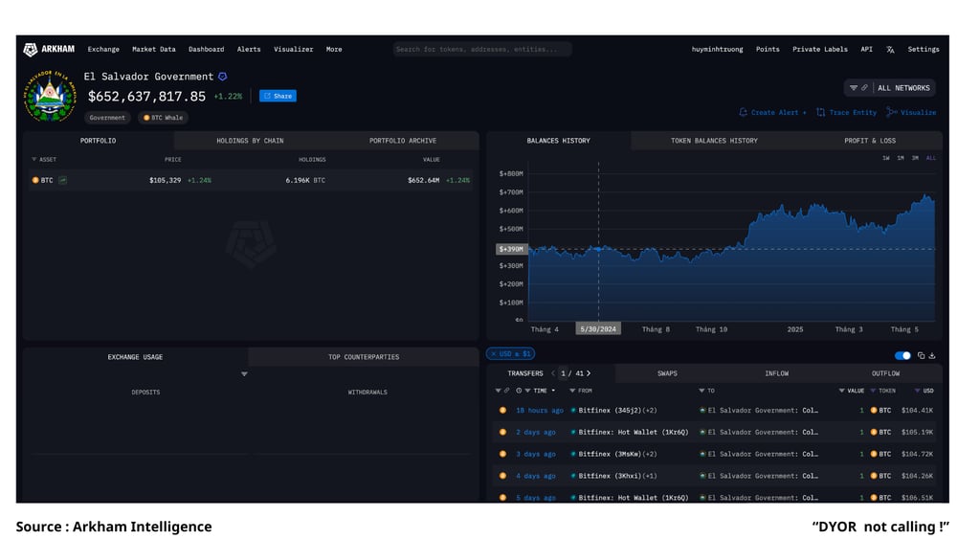
Task: Open the ALL NETWORKS dropdown
Action: pos(890,88)
